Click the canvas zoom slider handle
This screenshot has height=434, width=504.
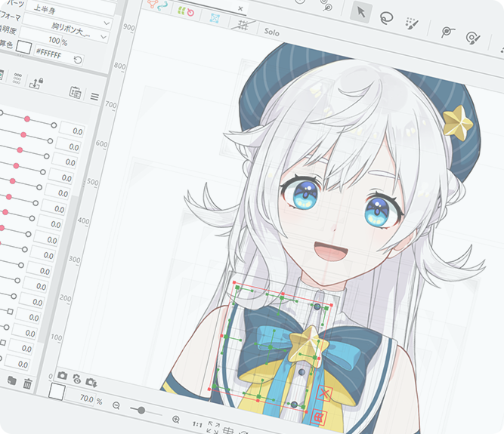(x=141, y=409)
